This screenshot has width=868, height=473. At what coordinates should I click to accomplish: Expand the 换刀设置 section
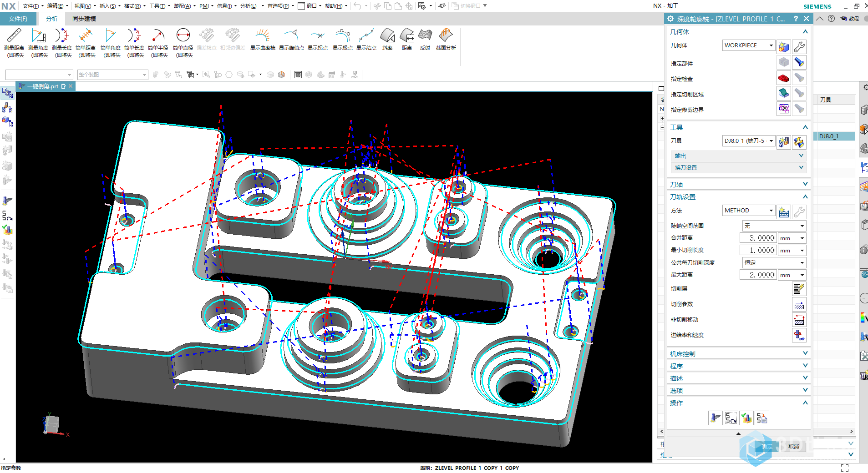pyautogui.click(x=738, y=167)
